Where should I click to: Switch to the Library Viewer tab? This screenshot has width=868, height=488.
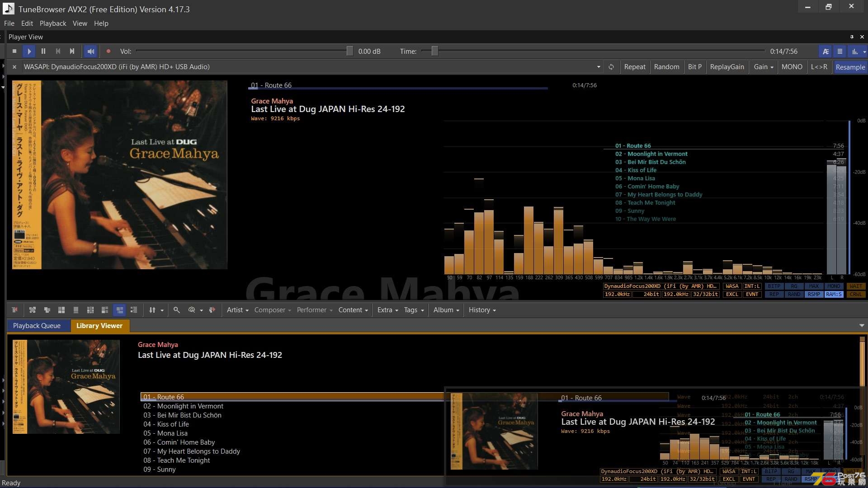coord(99,326)
